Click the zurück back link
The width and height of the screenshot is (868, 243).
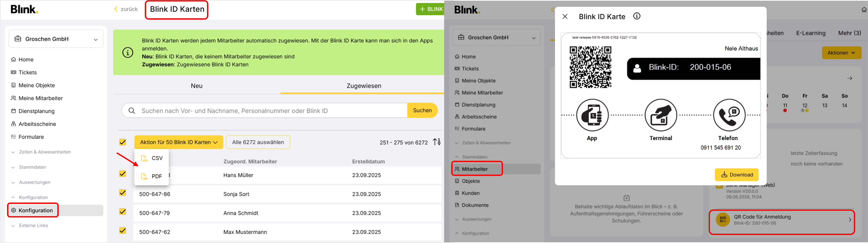tap(126, 9)
